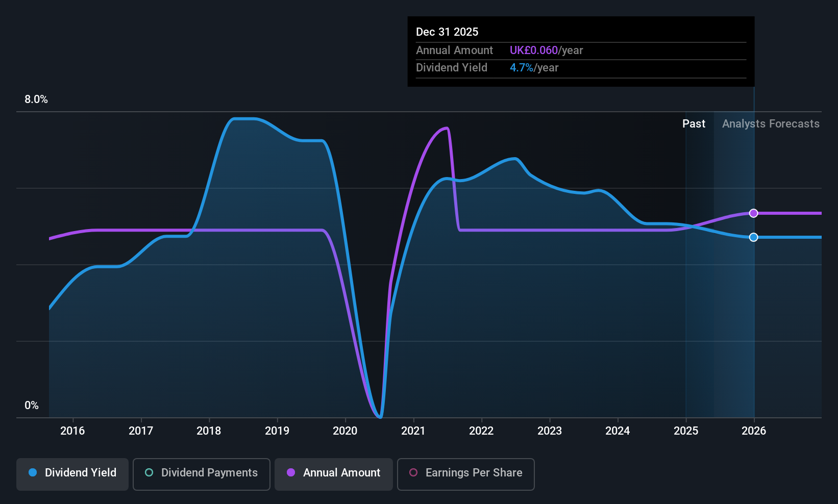
Task: Enable the Earnings Per Share series
Action: [466, 474]
